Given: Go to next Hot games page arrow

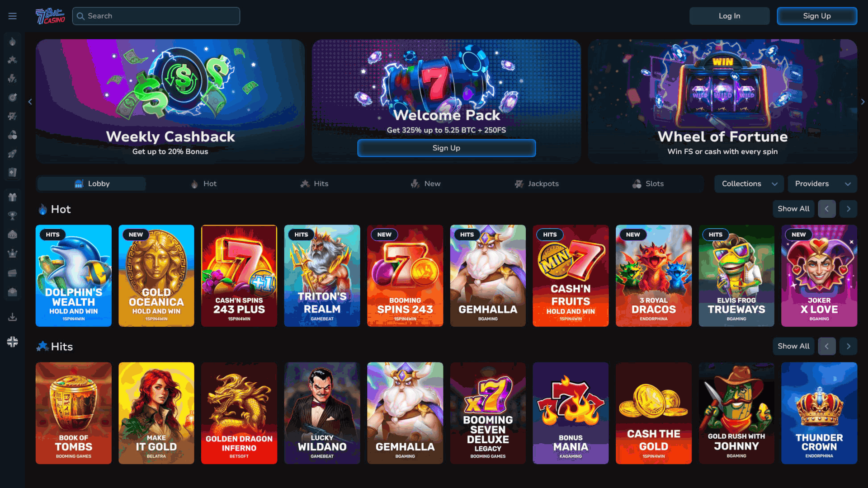Looking at the screenshot, I should pyautogui.click(x=848, y=209).
